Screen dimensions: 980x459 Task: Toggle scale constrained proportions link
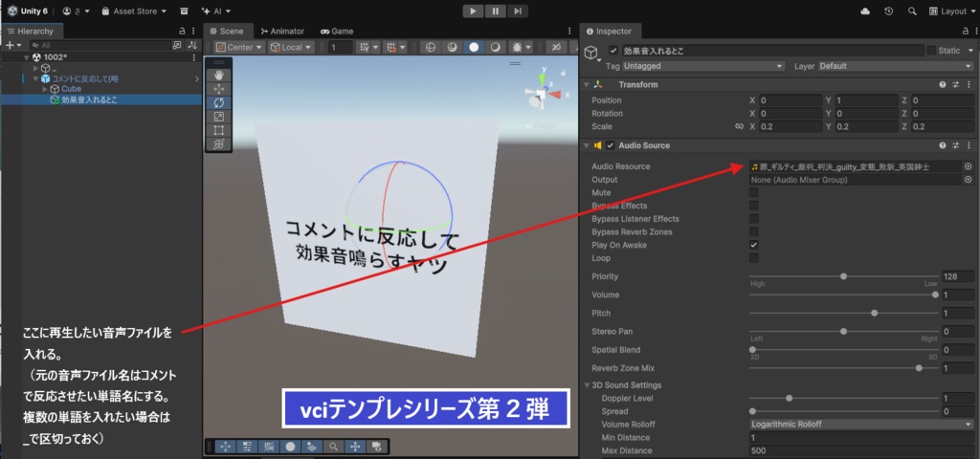coord(740,127)
